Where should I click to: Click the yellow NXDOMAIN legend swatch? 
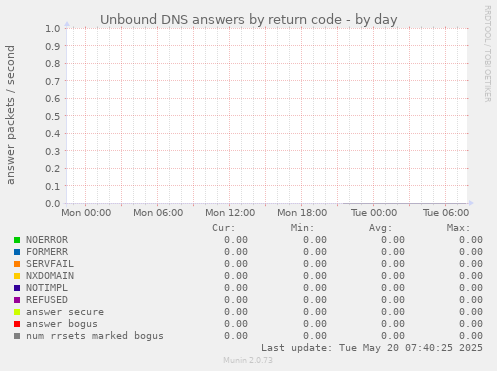coord(17,276)
